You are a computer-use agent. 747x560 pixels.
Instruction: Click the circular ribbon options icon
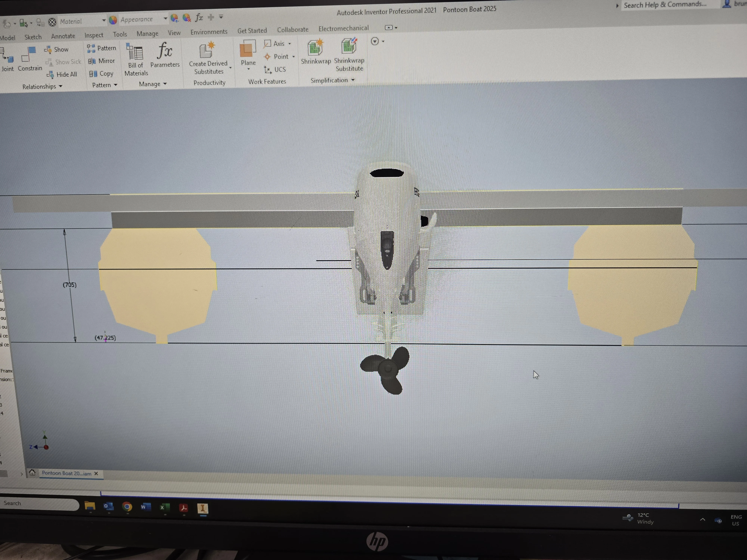pyautogui.click(x=374, y=41)
